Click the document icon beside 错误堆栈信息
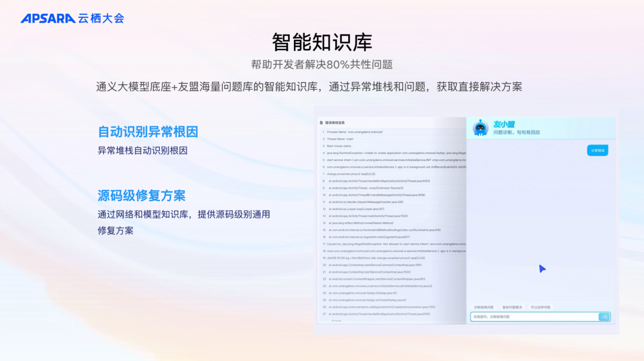This screenshot has width=644, height=361. point(321,122)
